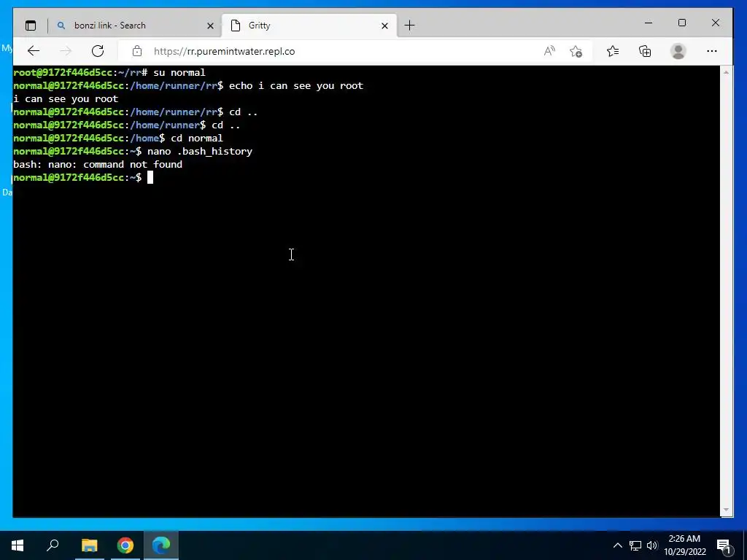Screen dimensions: 747x560
Task: Click the 'su normal' command text
Action: tap(179, 72)
